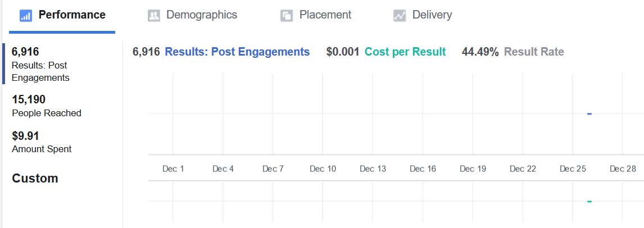This screenshot has height=228, width=644.
Task: Open the Delivery tab
Action: click(x=423, y=15)
